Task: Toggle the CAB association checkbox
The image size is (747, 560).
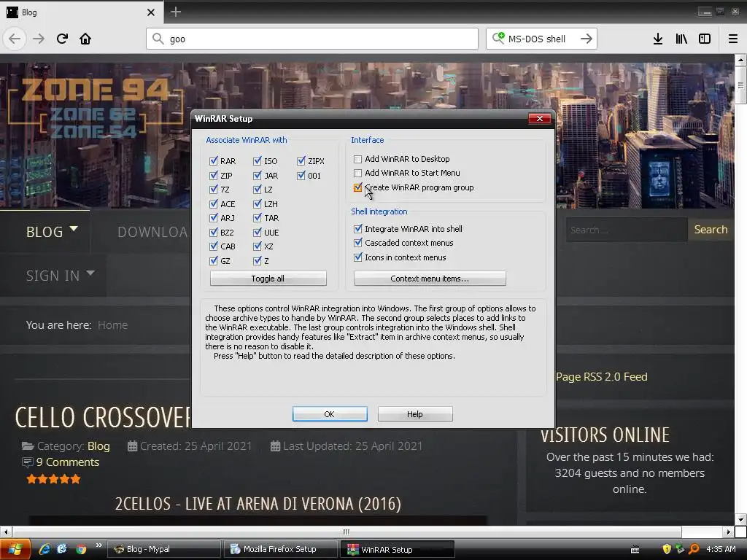Action: coord(214,246)
